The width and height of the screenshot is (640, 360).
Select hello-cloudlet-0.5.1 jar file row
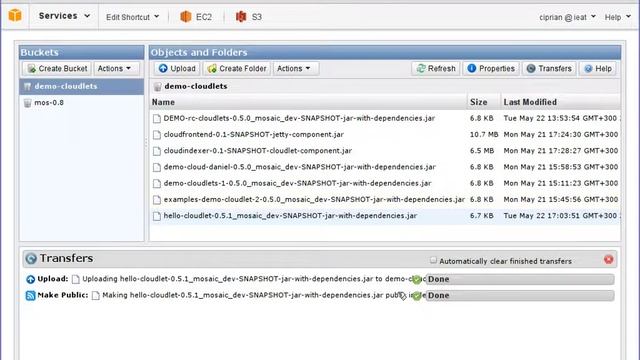point(385,216)
